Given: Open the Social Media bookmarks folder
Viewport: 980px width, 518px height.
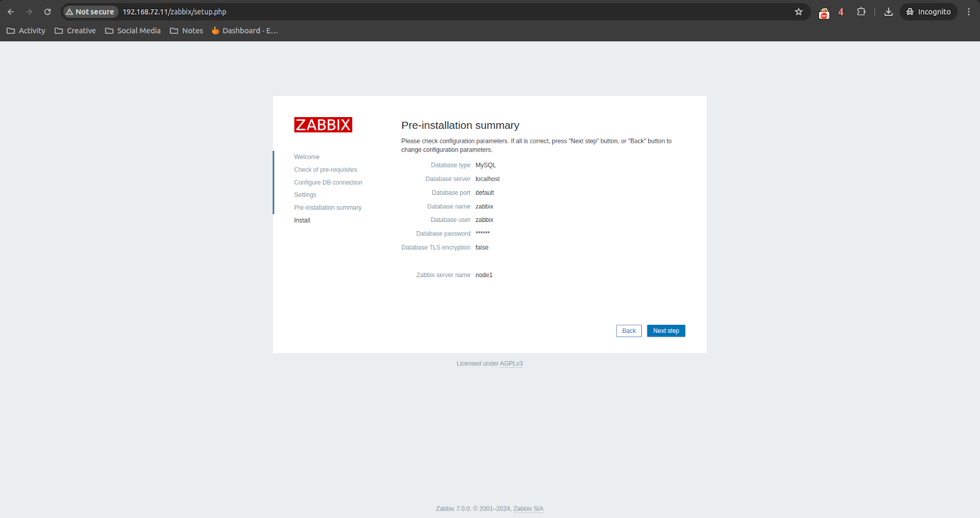Looking at the screenshot, I should (133, 31).
